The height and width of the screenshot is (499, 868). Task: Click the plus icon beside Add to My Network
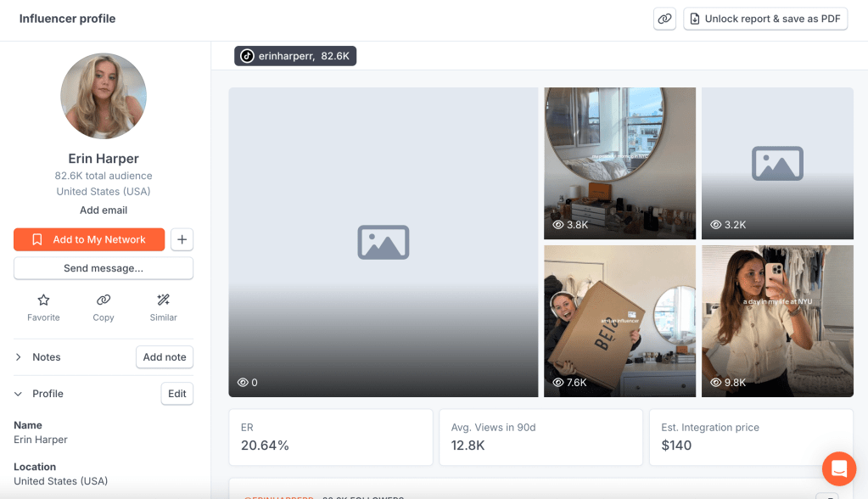click(182, 239)
